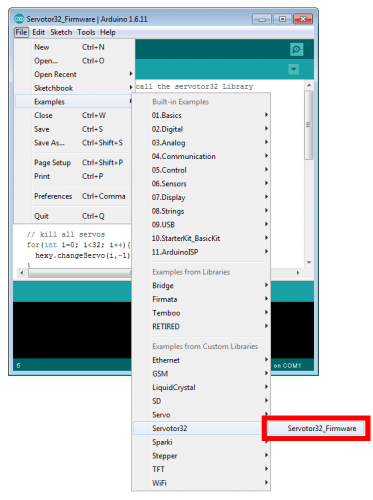373x500 pixels.
Task: Click the 'kill all servos' comment line
Action: pyautogui.click(x=66, y=234)
